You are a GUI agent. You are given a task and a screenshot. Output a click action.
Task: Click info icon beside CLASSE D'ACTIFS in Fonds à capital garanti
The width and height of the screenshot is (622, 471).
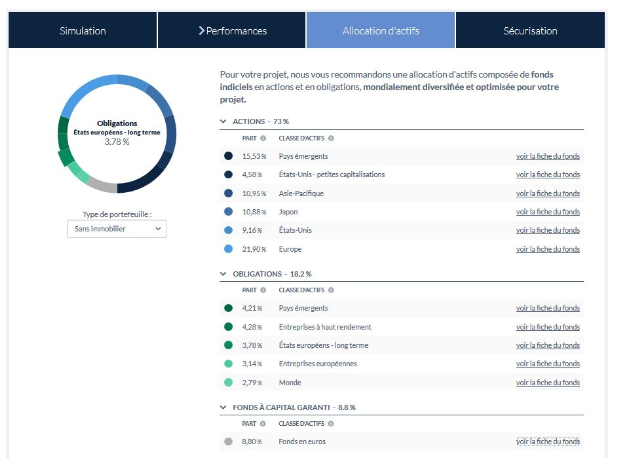click(x=330, y=424)
